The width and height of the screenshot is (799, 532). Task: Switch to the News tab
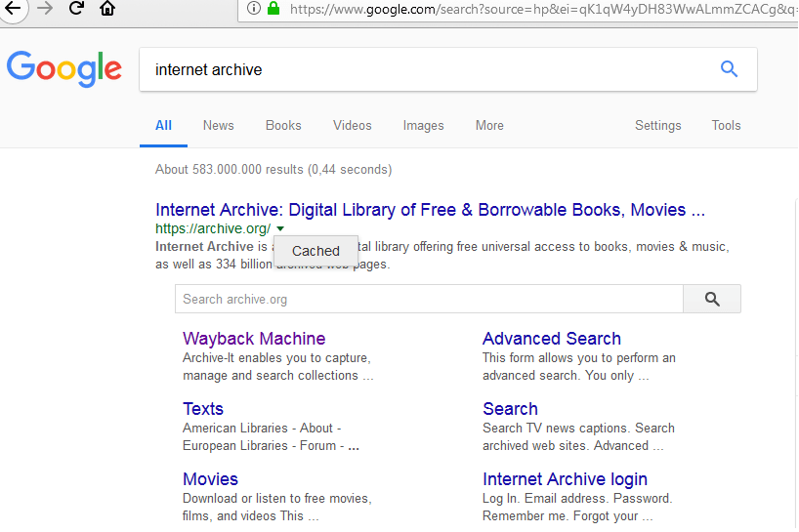click(218, 126)
